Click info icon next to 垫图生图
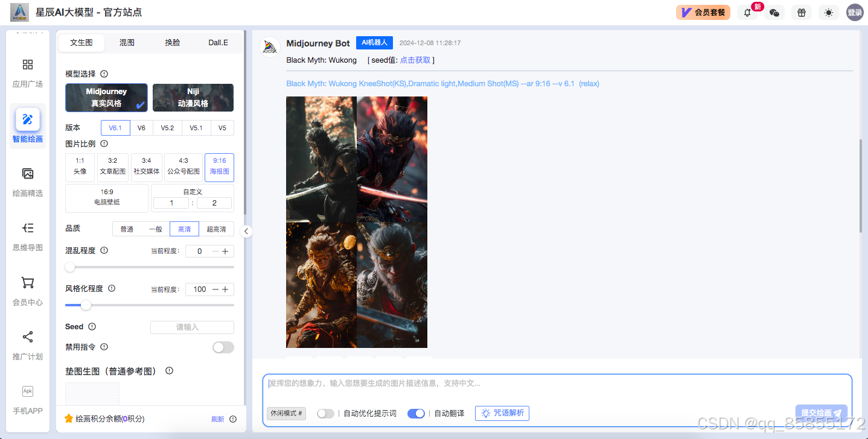 pyautogui.click(x=169, y=371)
